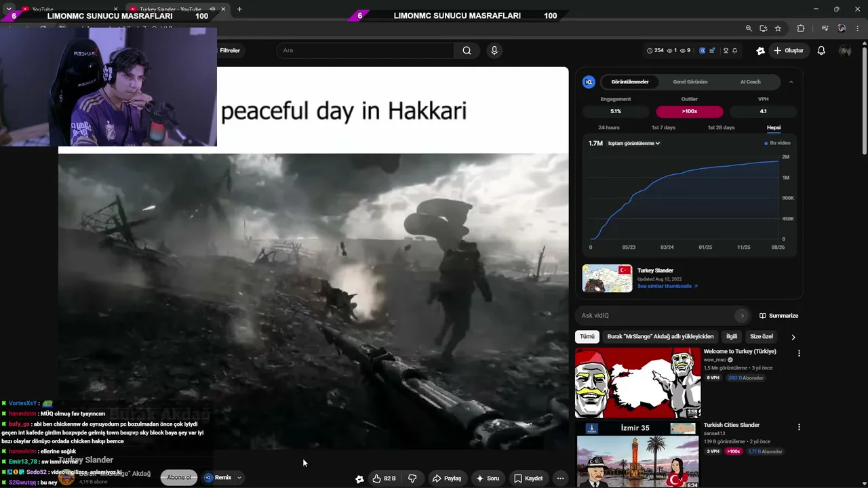Open the video's more actions menu

click(560, 478)
